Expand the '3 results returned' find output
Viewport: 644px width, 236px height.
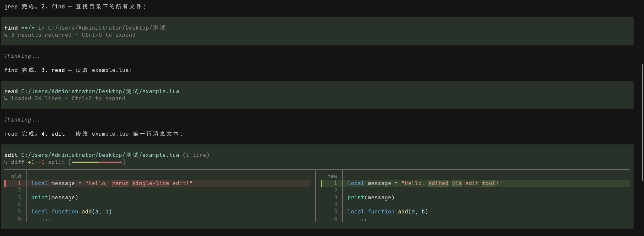[x=70, y=35]
